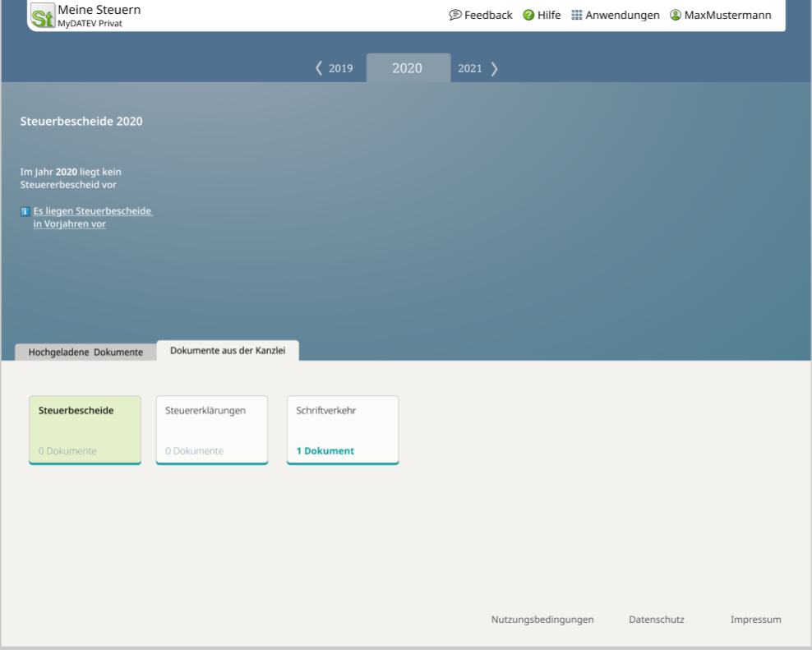Viewport: 812px width, 650px height.
Task: Go to previous year with left chevron
Action: [319, 68]
